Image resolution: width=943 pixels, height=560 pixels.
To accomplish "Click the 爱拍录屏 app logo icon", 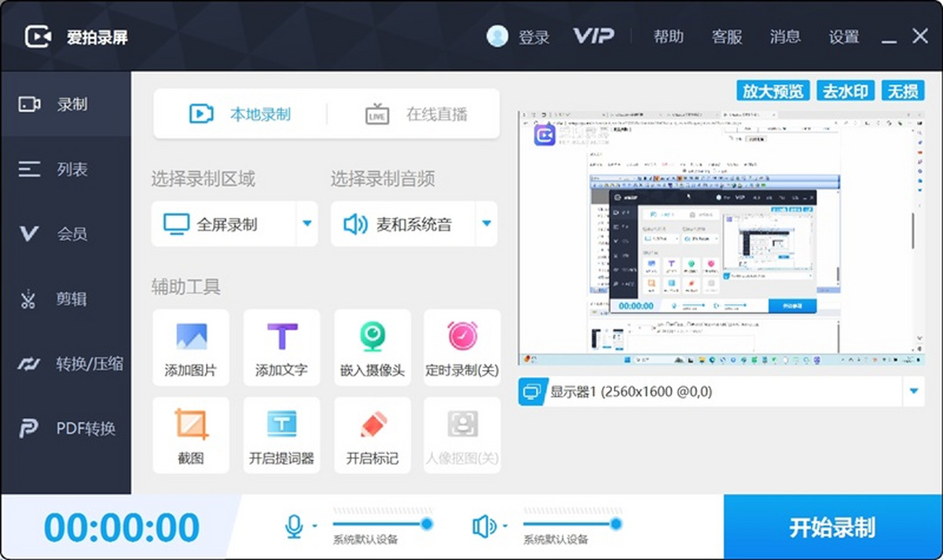I will coord(38,36).
